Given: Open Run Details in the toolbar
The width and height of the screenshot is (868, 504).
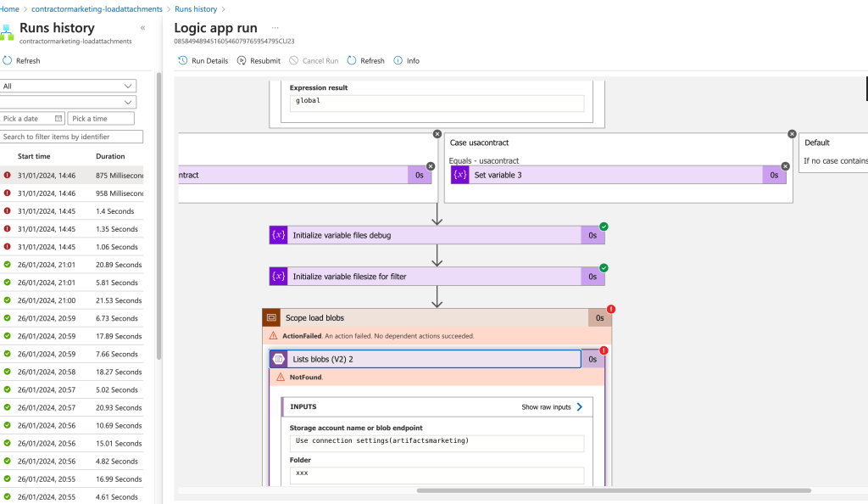Looking at the screenshot, I should coord(203,61).
